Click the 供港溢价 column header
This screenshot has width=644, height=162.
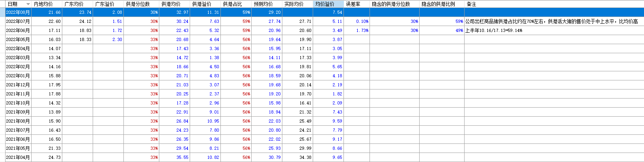tap(205, 4)
